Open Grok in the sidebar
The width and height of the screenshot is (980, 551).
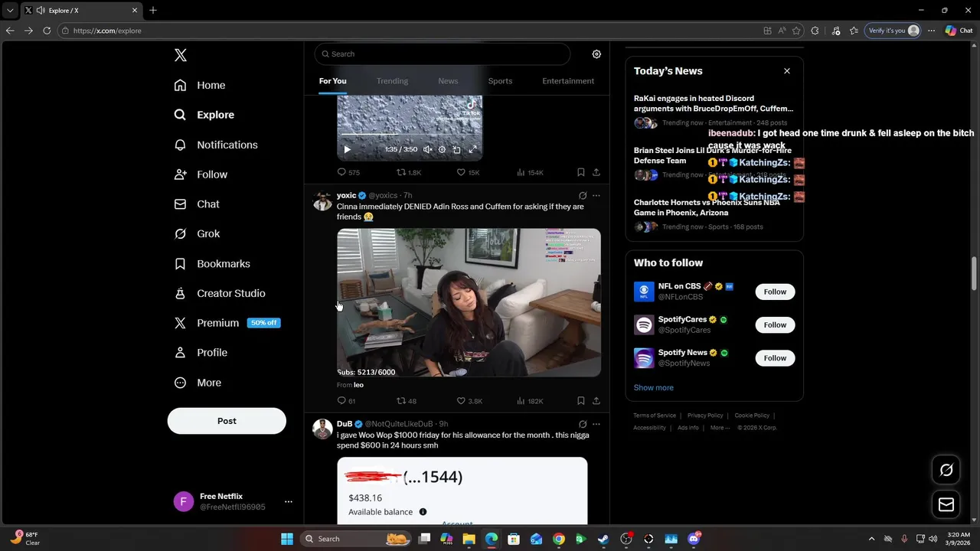197,233
